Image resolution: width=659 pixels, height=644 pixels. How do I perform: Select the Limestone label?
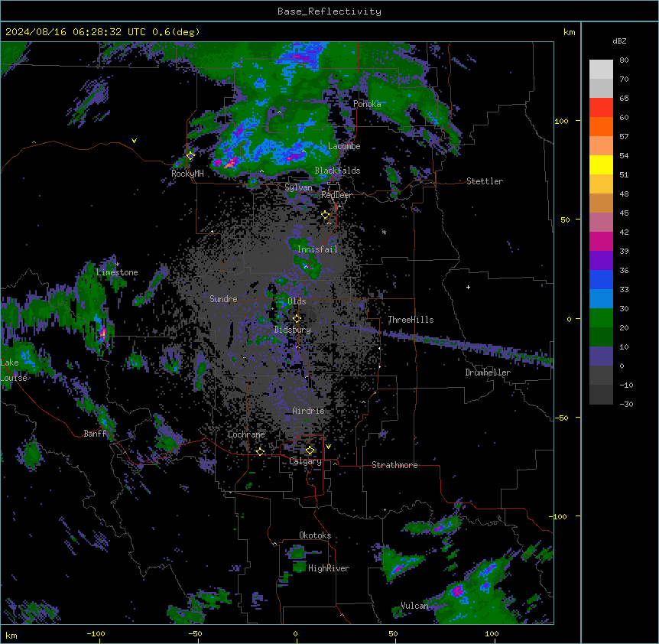(117, 272)
